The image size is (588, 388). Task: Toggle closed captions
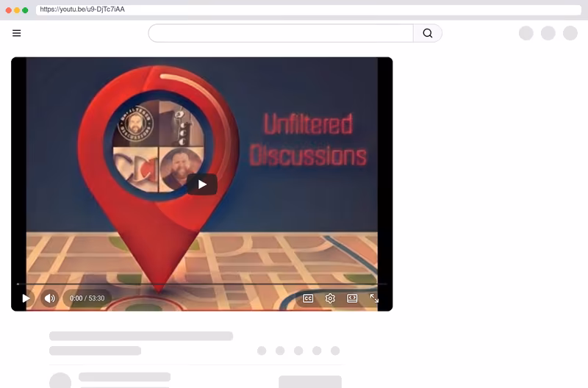click(x=308, y=298)
